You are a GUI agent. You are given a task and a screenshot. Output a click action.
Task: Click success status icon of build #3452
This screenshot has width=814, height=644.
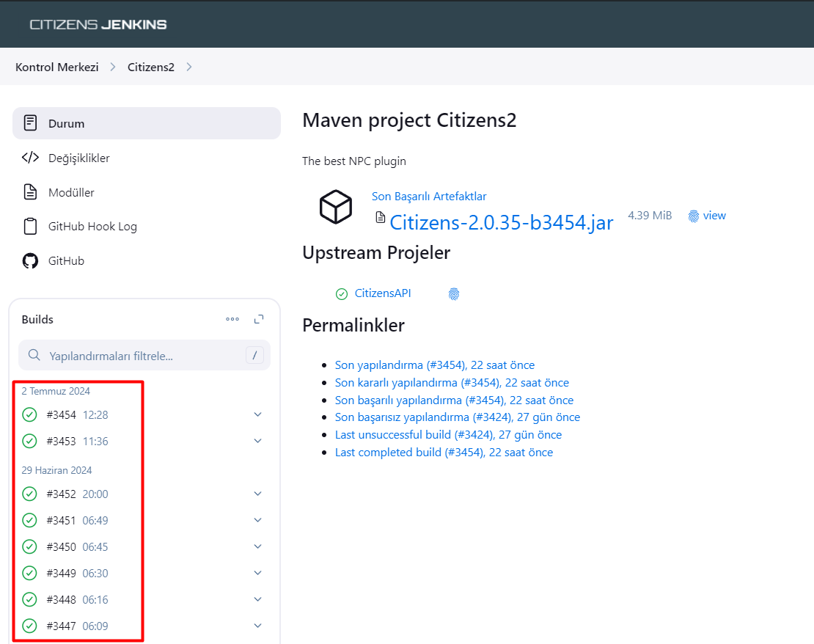(x=29, y=494)
